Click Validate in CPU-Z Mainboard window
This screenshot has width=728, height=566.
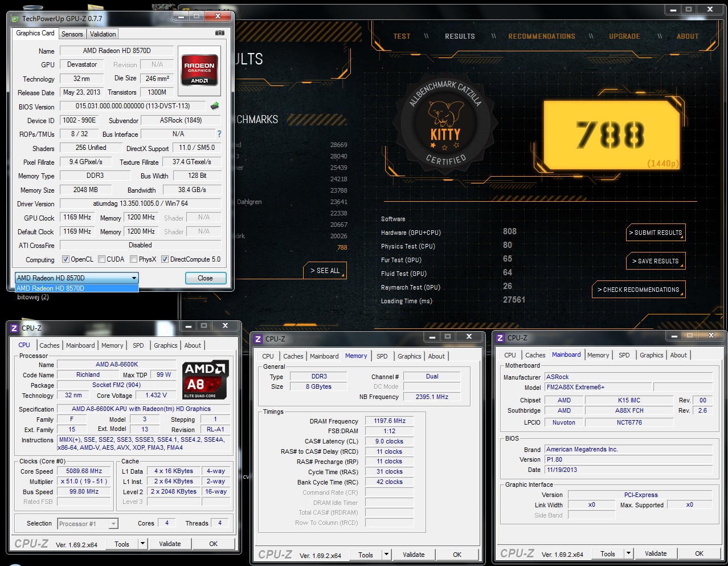656,553
